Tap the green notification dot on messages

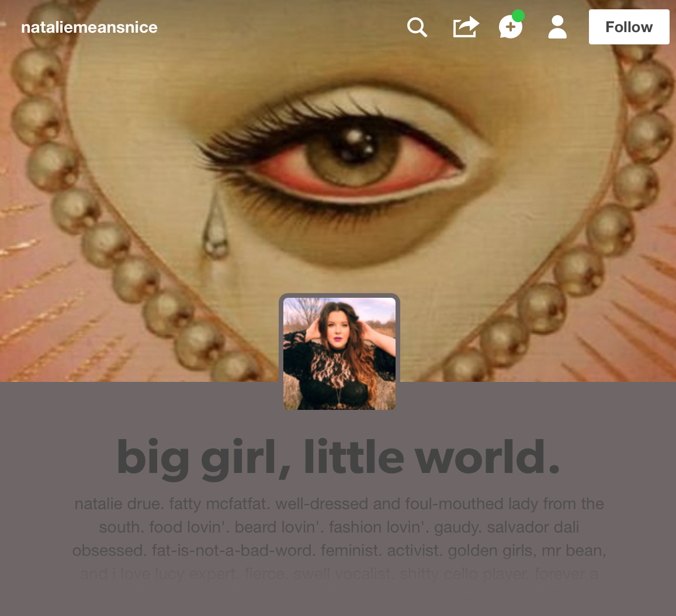click(518, 16)
